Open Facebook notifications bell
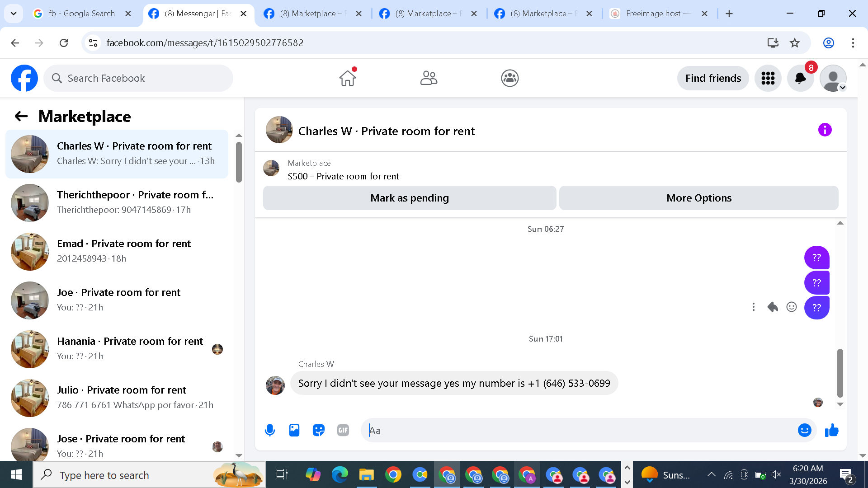The height and width of the screenshot is (488, 868). tap(800, 78)
